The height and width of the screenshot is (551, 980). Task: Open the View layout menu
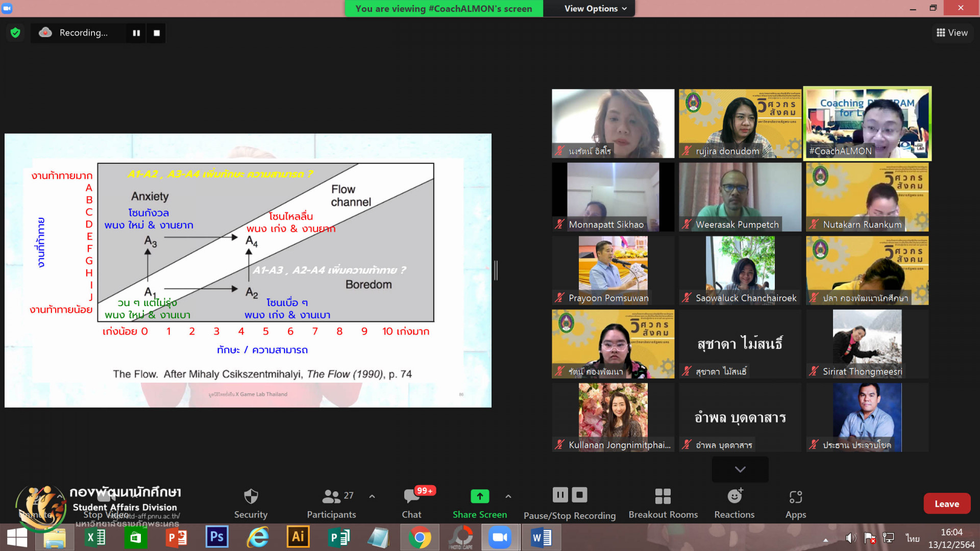(952, 33)
